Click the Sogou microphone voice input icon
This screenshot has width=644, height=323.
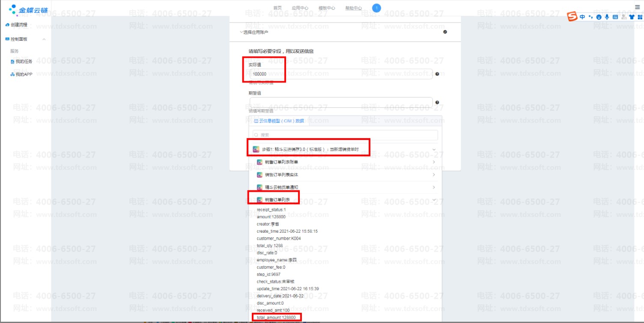607,17
